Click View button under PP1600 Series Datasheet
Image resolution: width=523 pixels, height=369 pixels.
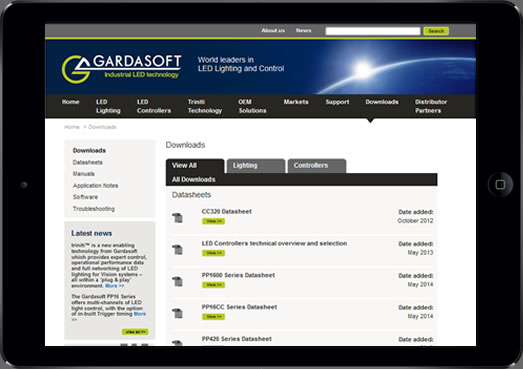(213, 285)
